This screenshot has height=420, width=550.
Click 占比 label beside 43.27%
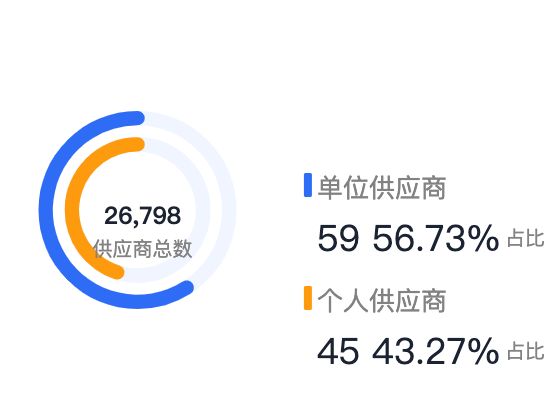coord(525,351)
